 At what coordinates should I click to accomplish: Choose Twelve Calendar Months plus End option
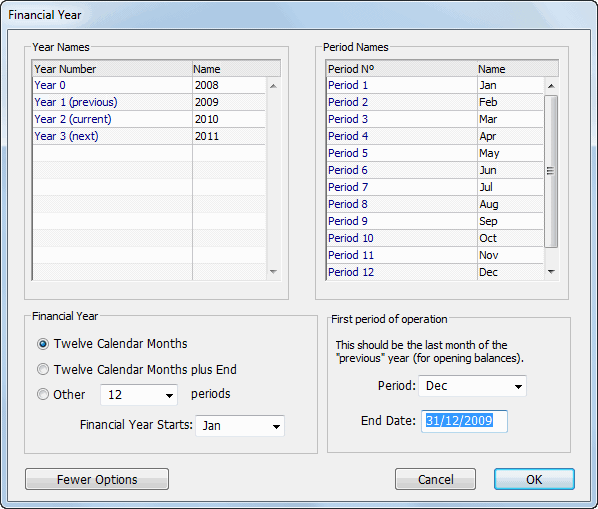tap(43, 369)
